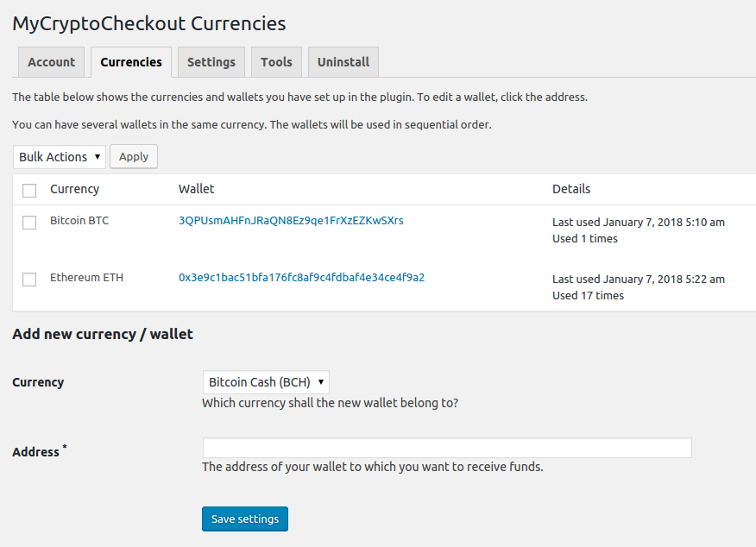Image resolution: width=756 pixels, height=547 pixels.
Task: Click 'Last used January 7, 2018 5:22 am'
Action: coord(639,279)
